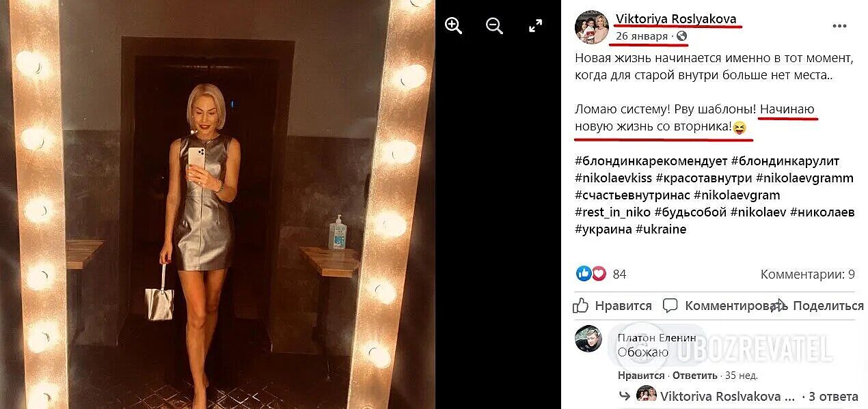Zoom out of the photo

tap(494, 26)
